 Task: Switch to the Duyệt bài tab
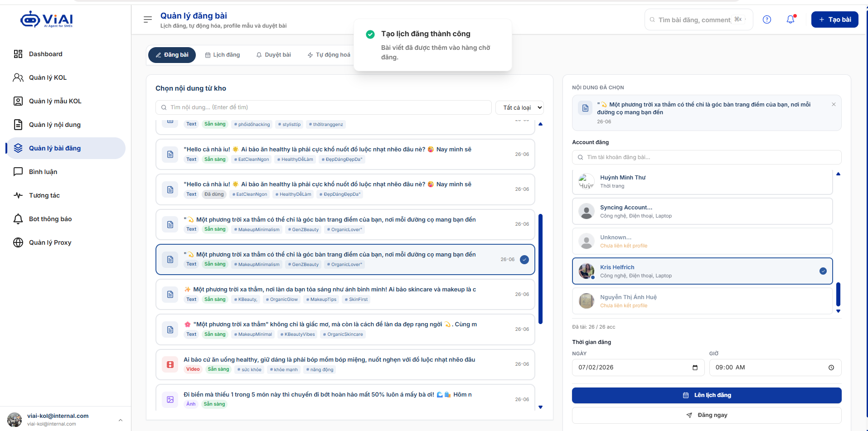(x=273, y=55)
